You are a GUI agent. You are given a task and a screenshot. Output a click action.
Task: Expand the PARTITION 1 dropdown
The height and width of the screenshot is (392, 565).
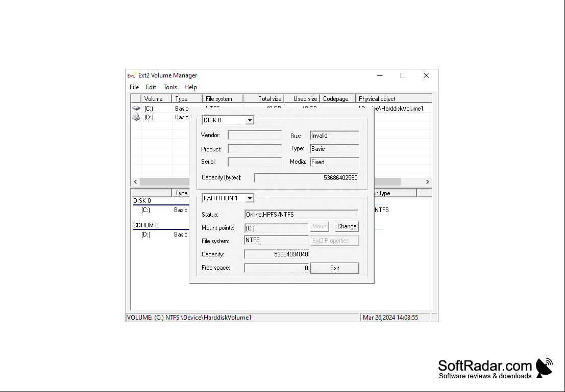pyautogui.click(x=250, y=198)
